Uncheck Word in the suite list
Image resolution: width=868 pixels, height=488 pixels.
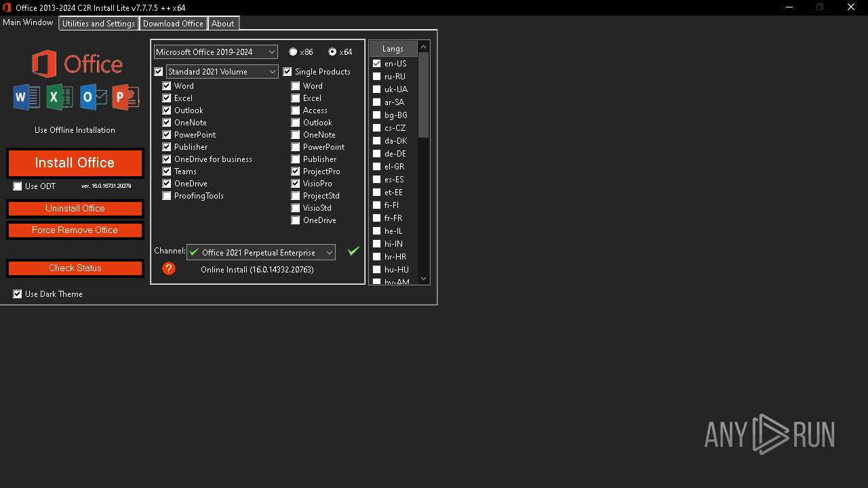167,86
